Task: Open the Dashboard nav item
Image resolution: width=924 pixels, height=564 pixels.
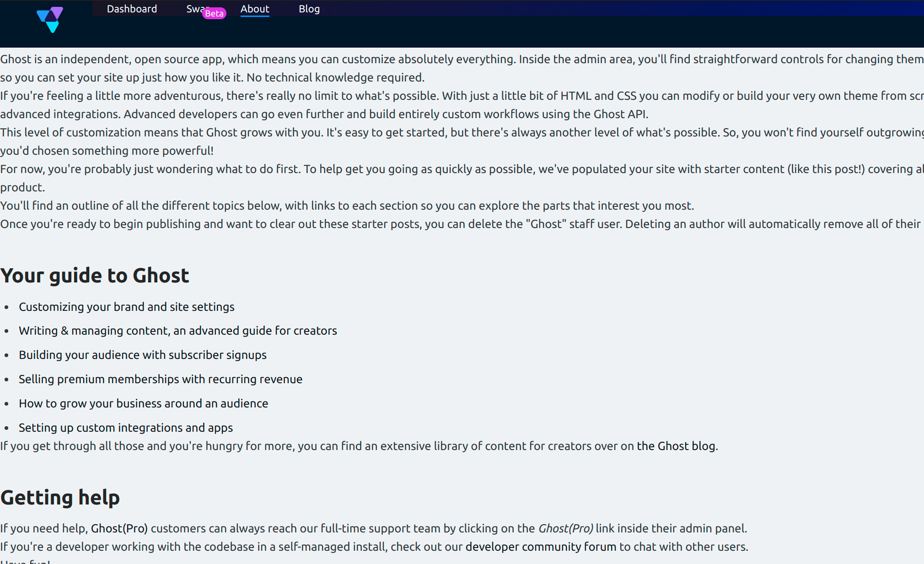Action: tap(132, 9)
